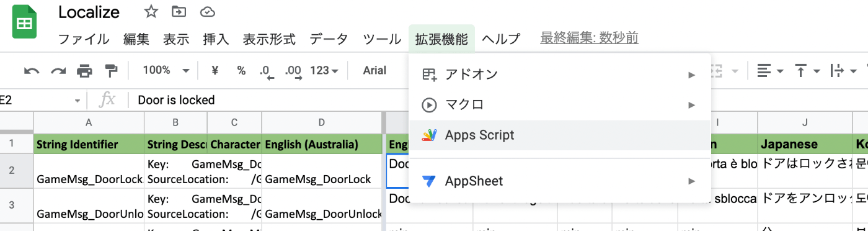The image size is (868, 231).
Task: Select column J header
Action: pyautogui.click(x=805, y=123)
